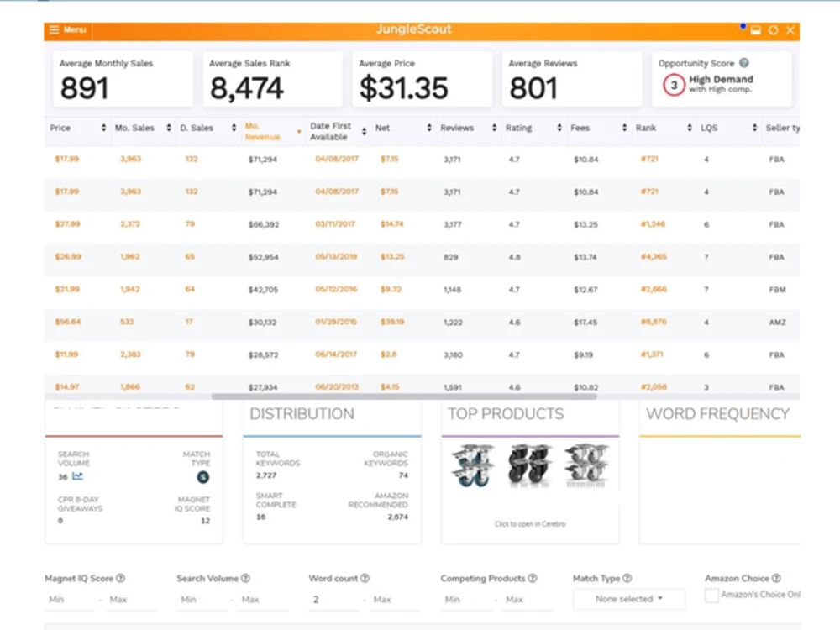Focus Word count Max field
Image resolution: width=840 pixels, height=630 pixels.
(395, 600)
